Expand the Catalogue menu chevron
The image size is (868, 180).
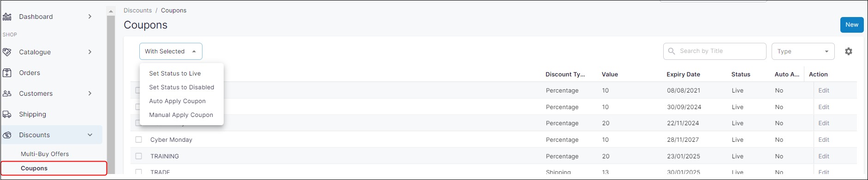click(90, 52)
